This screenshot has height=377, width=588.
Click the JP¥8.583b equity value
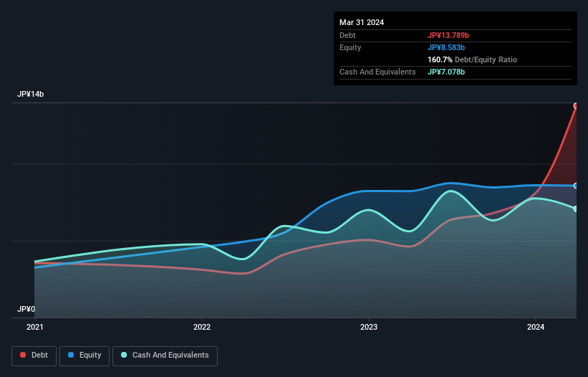pos(446,47)
